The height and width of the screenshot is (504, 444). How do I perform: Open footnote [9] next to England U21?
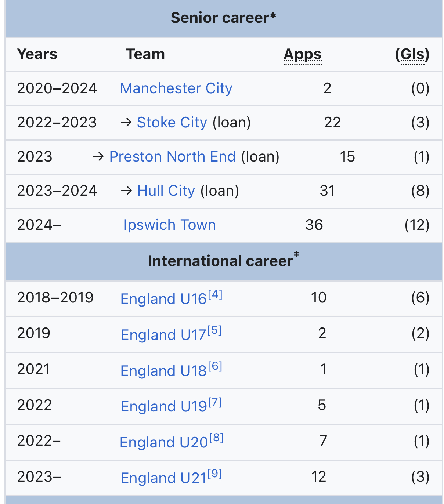tap(215, 474)
